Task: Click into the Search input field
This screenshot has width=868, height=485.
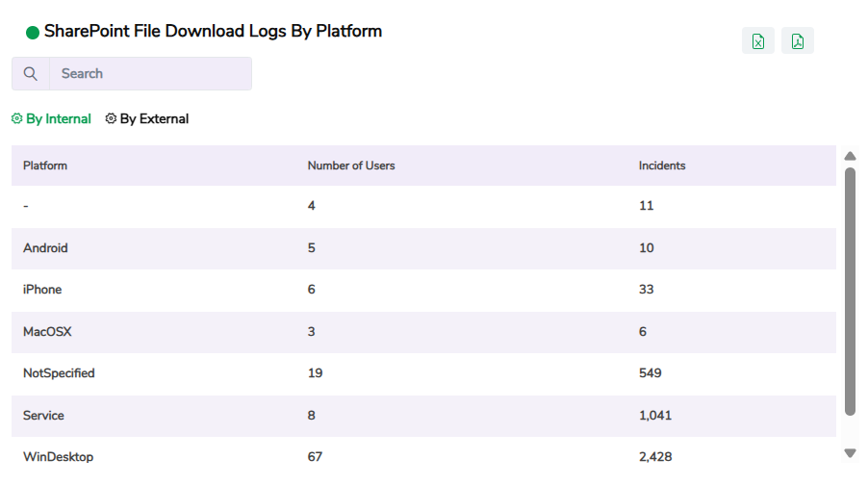Action: [x=149, y=74]
